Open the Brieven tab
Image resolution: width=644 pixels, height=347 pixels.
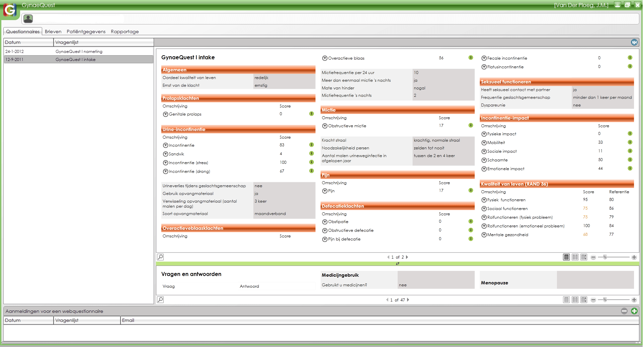pos(53,31)
